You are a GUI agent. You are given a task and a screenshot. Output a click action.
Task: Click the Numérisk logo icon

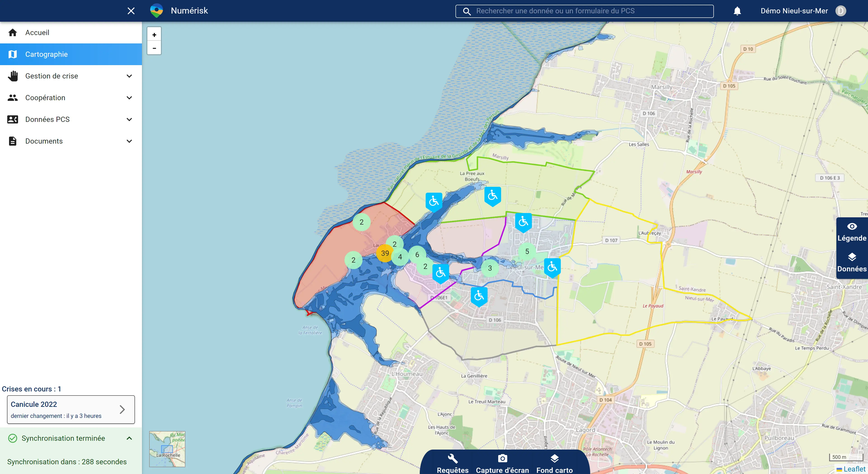(x=157, y=11)
